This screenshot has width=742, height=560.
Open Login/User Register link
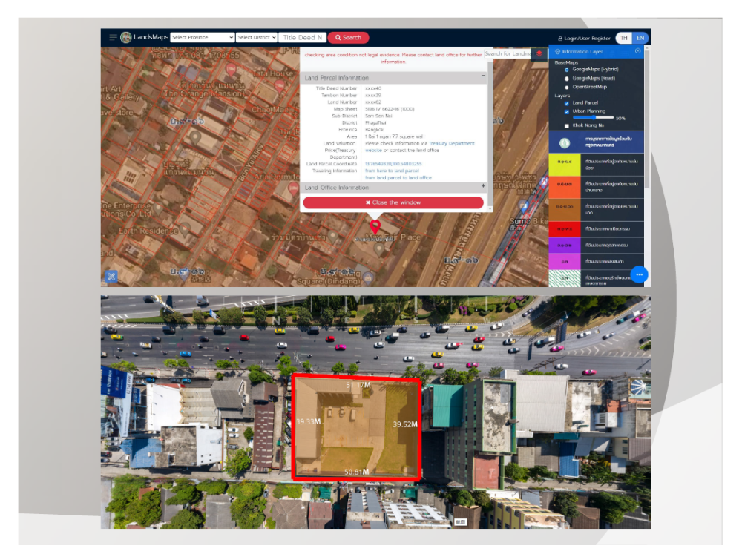pyautogui.click(x=584, y=39)
